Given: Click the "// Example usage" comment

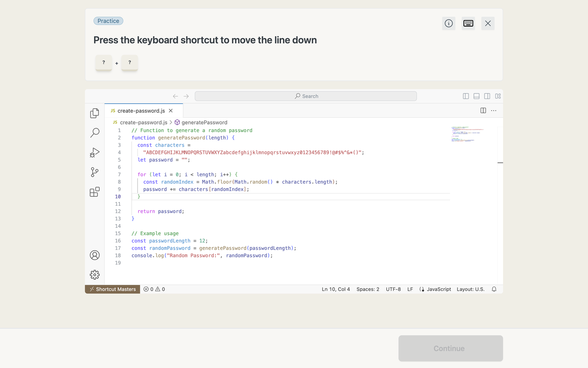Looking at the screenshot, I should point(155,233).
